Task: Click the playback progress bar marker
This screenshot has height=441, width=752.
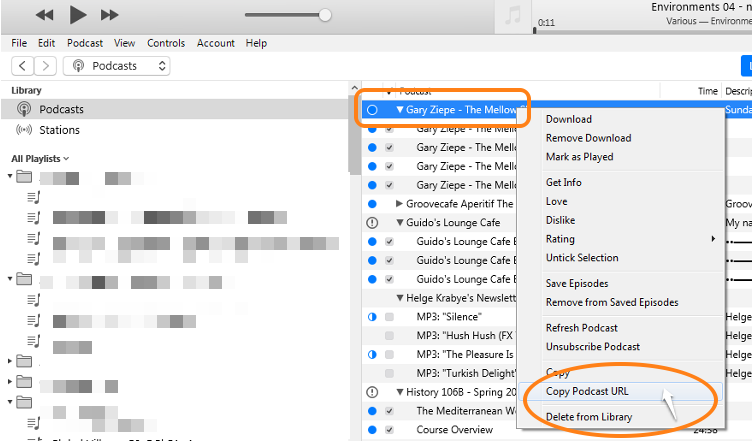Action: coord(535,30)
